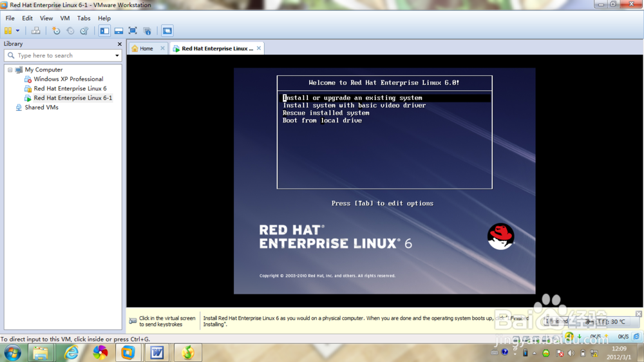Viewport: 644px width, 362px height.
Task: Open the Help menu
Action: pos(104,18)
